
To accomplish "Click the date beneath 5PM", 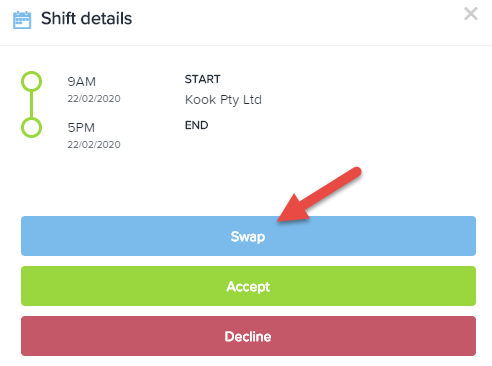I will (94, 145).
